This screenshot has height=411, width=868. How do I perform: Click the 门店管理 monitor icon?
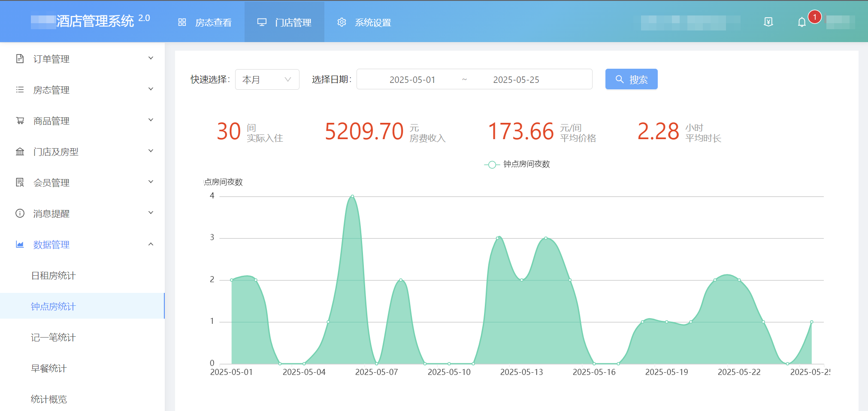262,22
